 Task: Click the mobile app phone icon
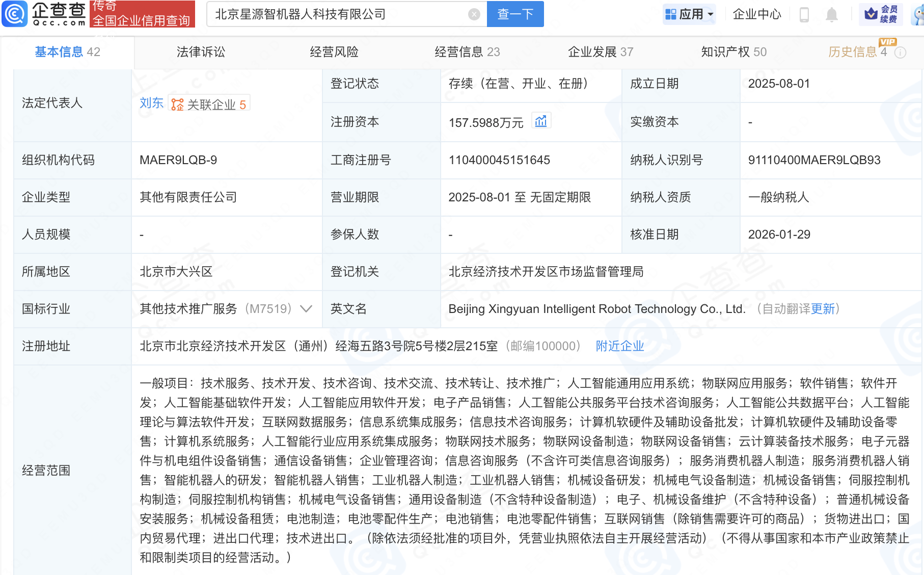click(x=805, y=14)
